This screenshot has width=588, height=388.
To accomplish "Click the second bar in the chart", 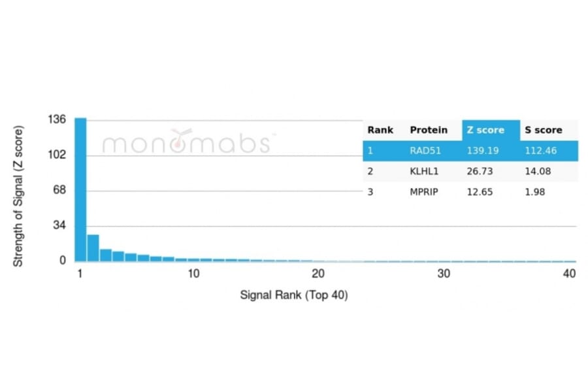I will click(93, 248).
